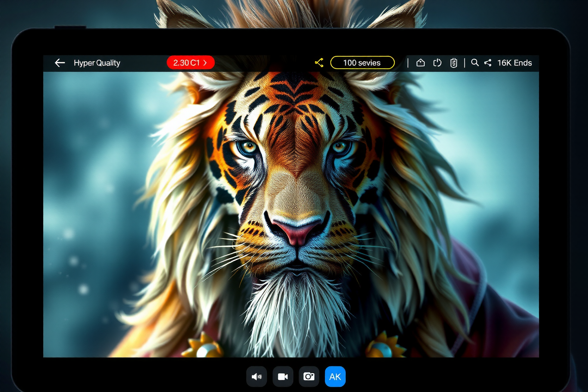Open the yellow-outlined 100 sevies selector
This screenshot has width=588, height=392.
(362, 63)
